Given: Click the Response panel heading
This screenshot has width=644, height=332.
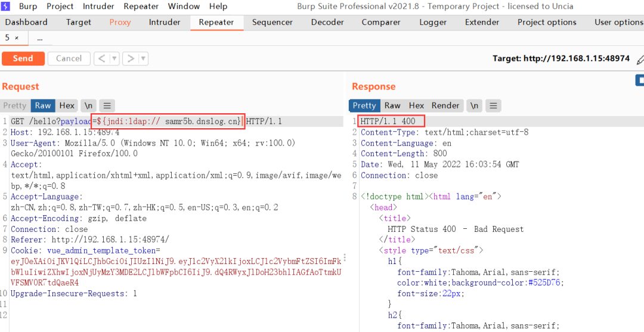Looking at the screenshot, I should (374, 86).
